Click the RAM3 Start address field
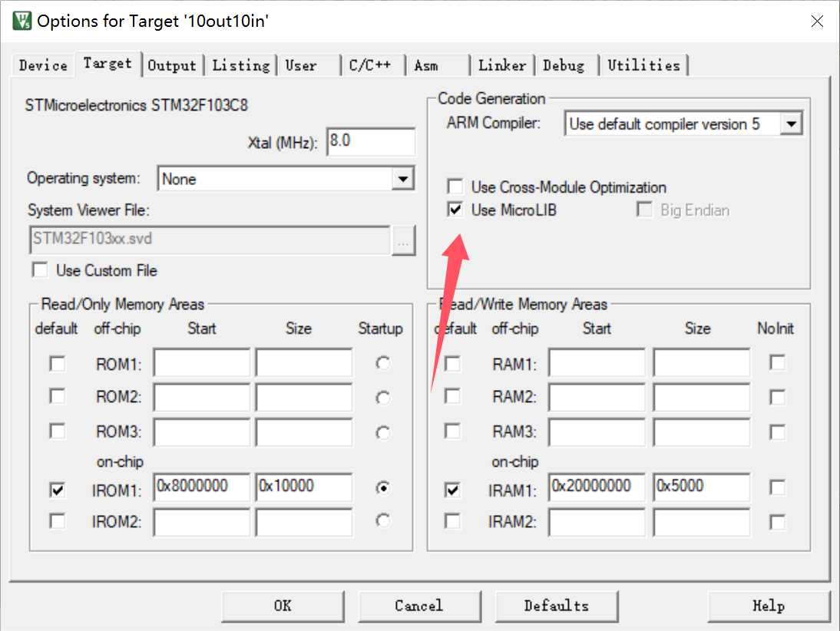This screenshot has width=840, height=631. point(597,431)
